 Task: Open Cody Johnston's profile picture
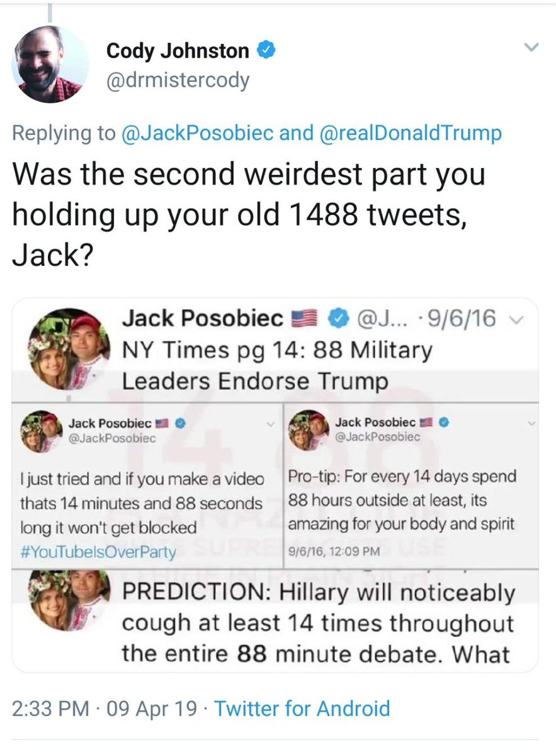(x=50, y=64)
